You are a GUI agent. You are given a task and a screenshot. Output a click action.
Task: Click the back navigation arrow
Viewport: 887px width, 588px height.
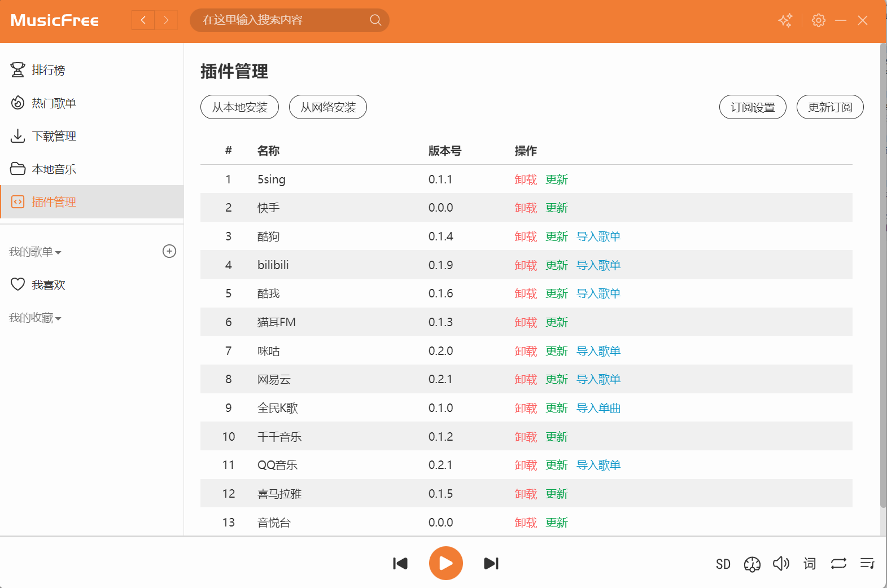pos(143,20)
